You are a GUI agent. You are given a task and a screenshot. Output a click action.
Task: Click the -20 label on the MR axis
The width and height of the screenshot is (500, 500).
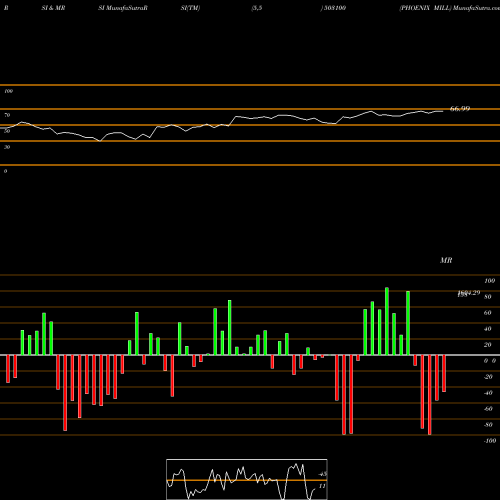(488, 377)
